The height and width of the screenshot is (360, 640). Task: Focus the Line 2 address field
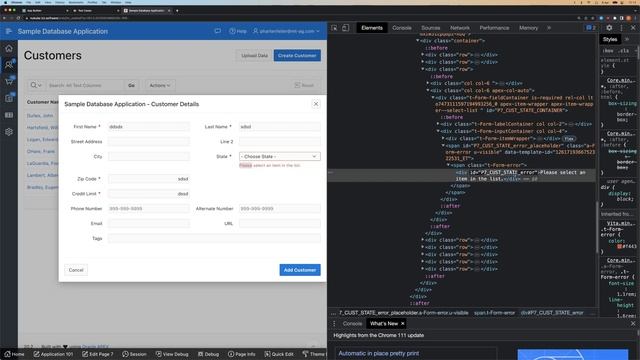coord(280,142)
